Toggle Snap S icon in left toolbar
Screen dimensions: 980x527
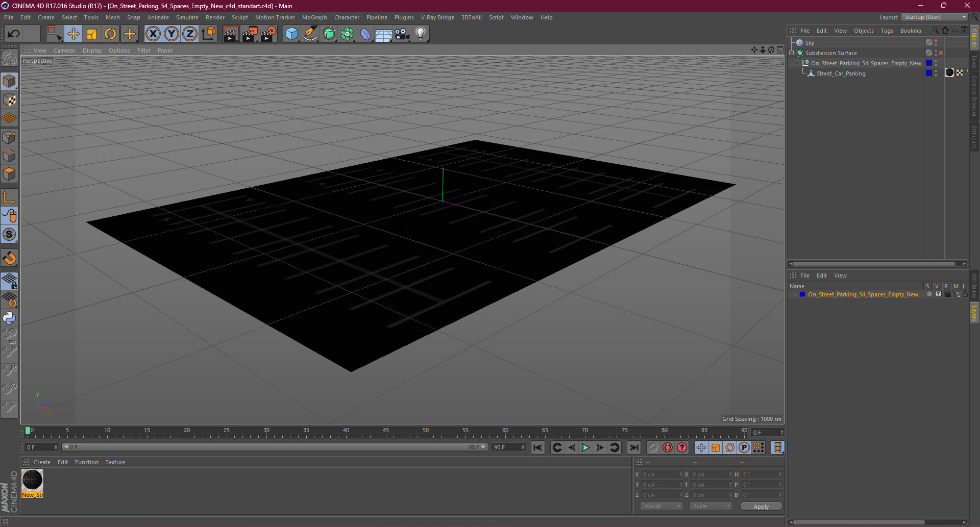point(9,235)
